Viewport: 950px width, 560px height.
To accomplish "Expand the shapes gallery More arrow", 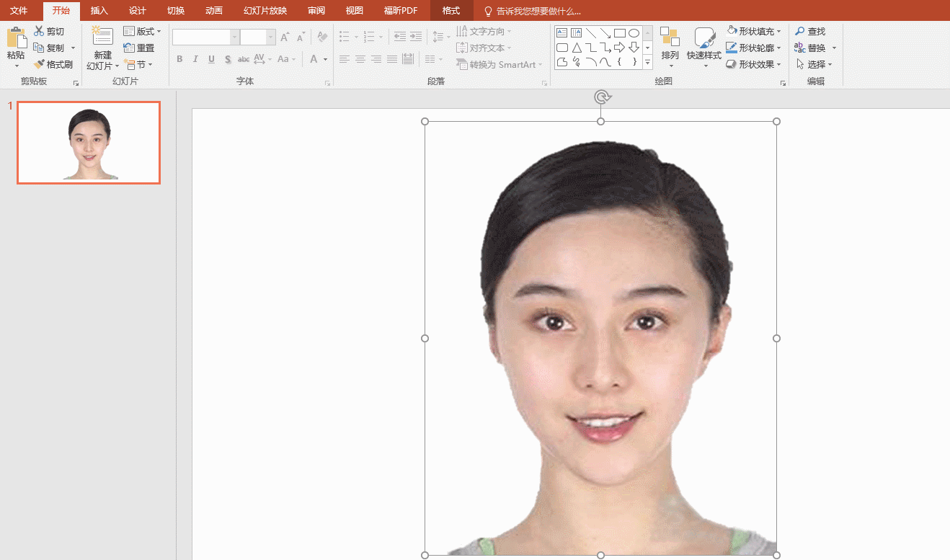I will pos(647,63).
